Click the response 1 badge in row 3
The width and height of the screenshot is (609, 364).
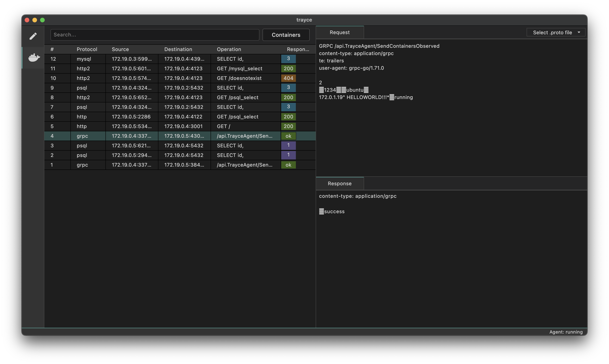point(288,145)
